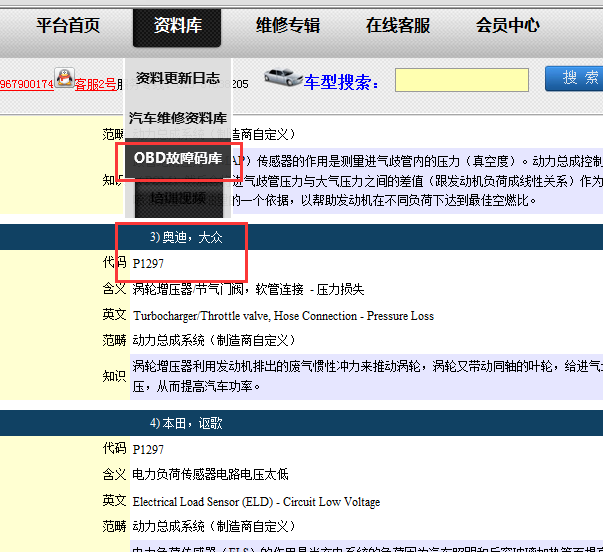Open the 培训视频 menu entry

click(x=178, y=198)
